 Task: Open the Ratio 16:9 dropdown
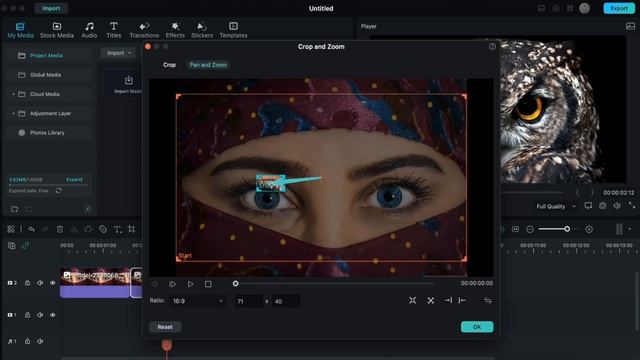[x=198, y=301]
